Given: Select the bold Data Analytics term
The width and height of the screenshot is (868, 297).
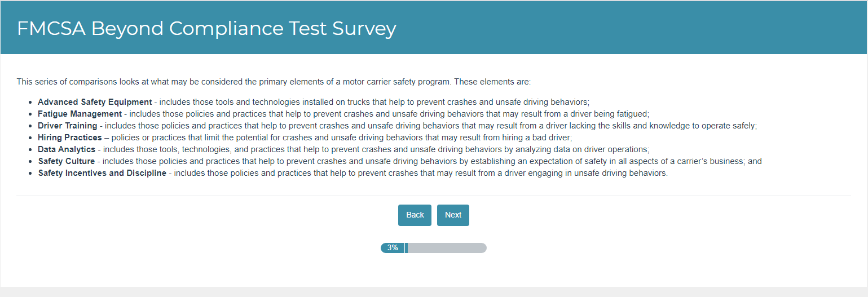Looking at the screenshot, I should 67,149.
